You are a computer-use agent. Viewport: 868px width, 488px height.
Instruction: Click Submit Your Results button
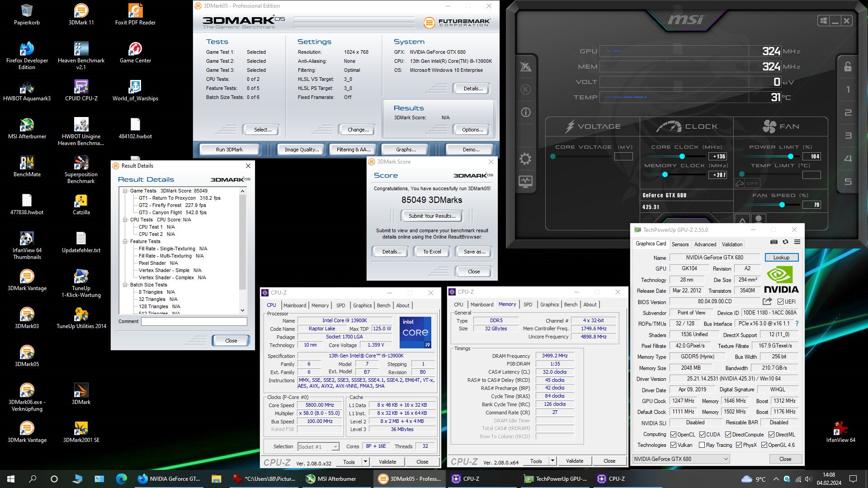pos(432,216)
